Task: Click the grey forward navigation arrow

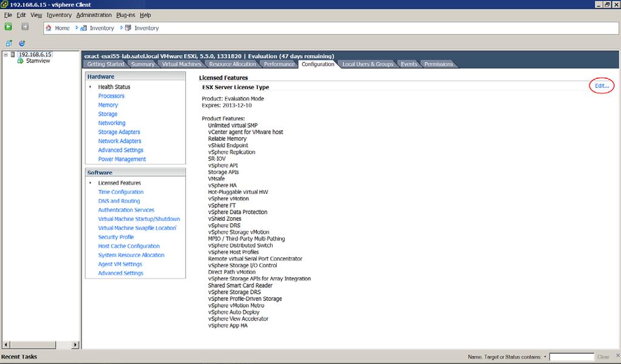Action: coord(25,27)
